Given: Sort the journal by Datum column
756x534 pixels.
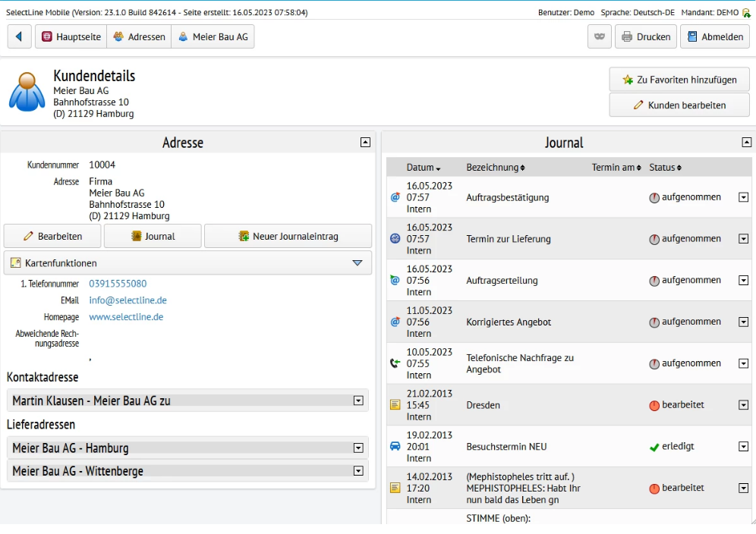Looking at the screenshot, I should 423,168.
